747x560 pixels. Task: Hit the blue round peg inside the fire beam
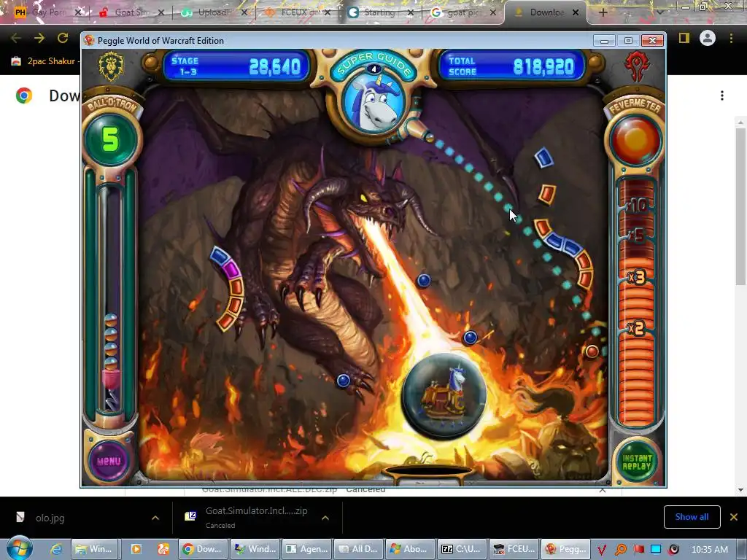tap(470, 337)
